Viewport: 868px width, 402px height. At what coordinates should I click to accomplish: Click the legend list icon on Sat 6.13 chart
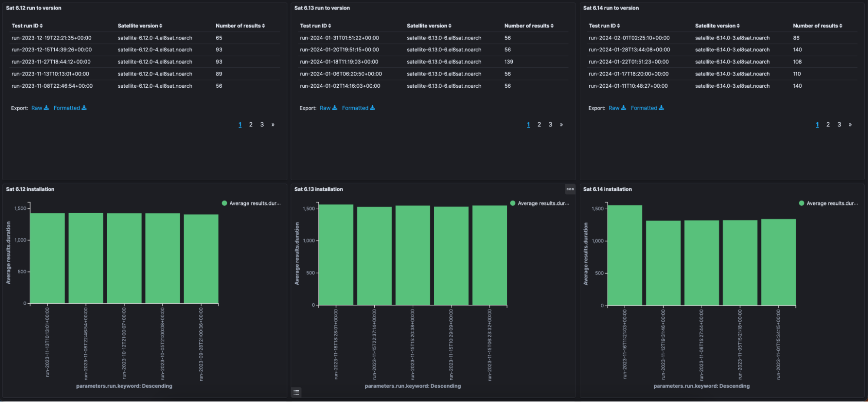pos(297,392)
